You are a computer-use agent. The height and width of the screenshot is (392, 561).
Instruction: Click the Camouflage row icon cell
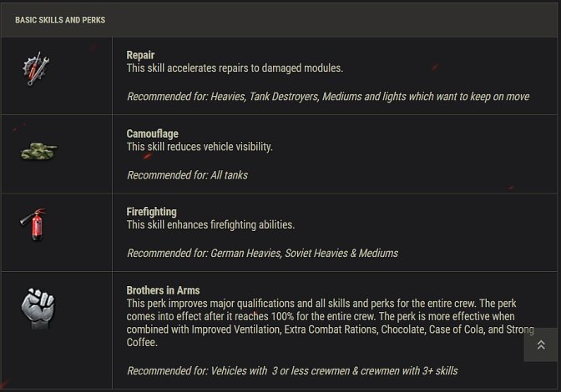tap(57, 154)
